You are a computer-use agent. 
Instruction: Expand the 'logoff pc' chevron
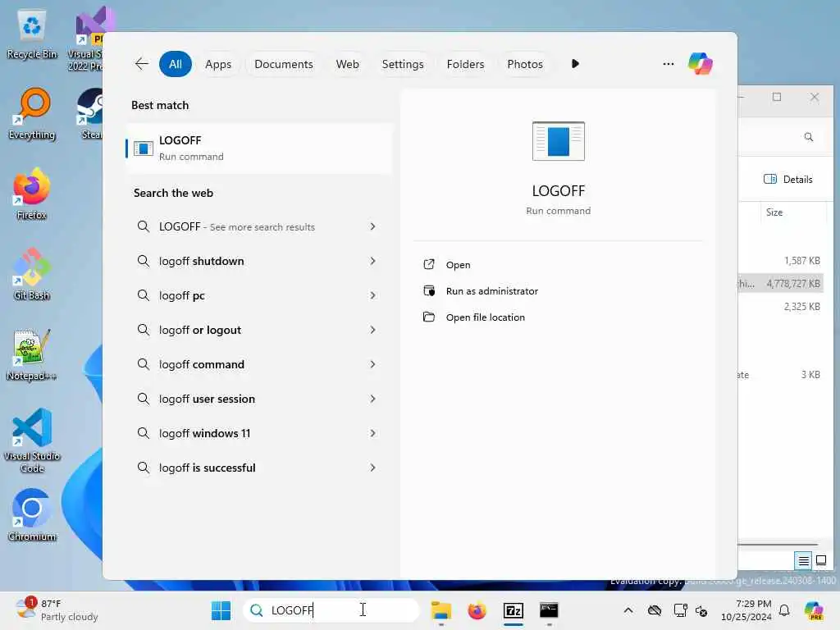tap(372, 295)
